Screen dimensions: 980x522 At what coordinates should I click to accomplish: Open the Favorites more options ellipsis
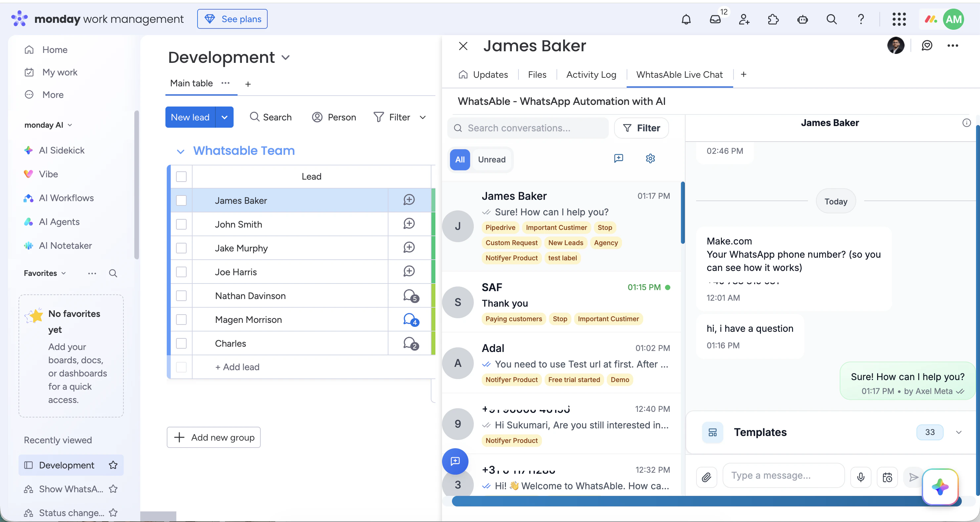[92, 273]
